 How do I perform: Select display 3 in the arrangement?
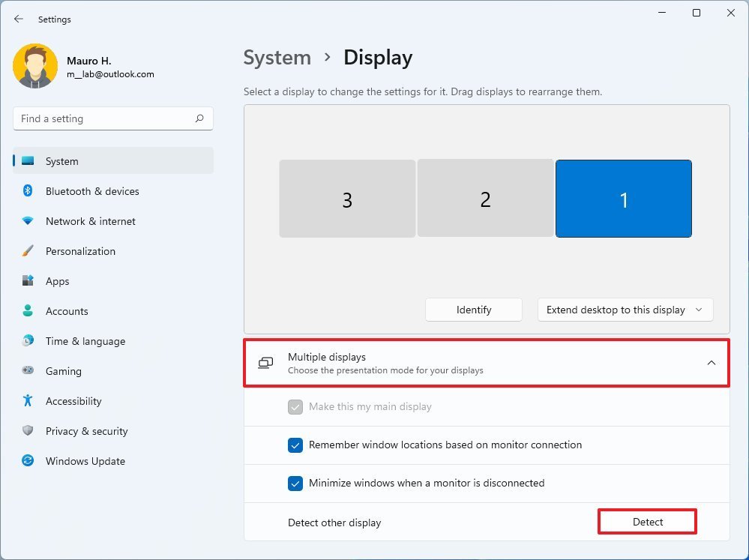tap(347, 199)
